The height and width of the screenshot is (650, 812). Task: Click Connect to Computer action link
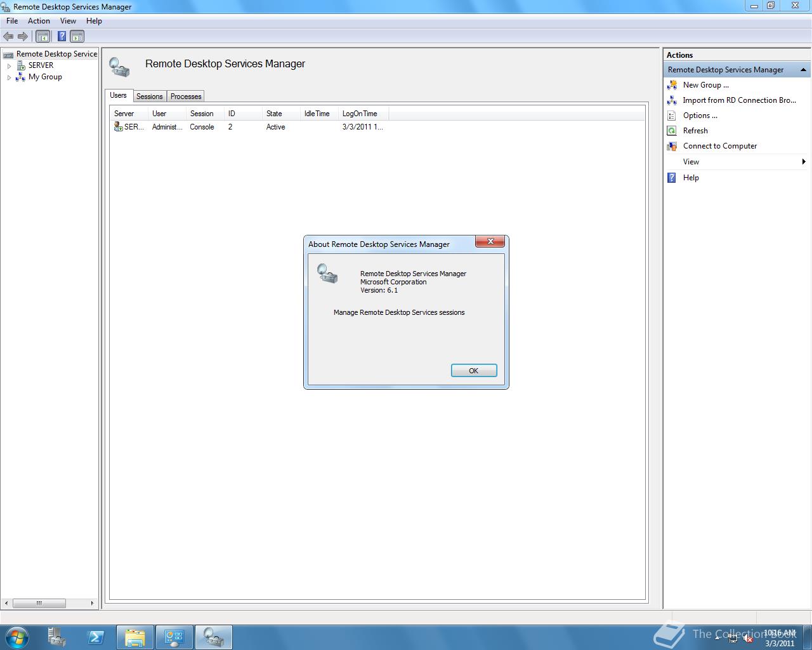tap(720, 146)
